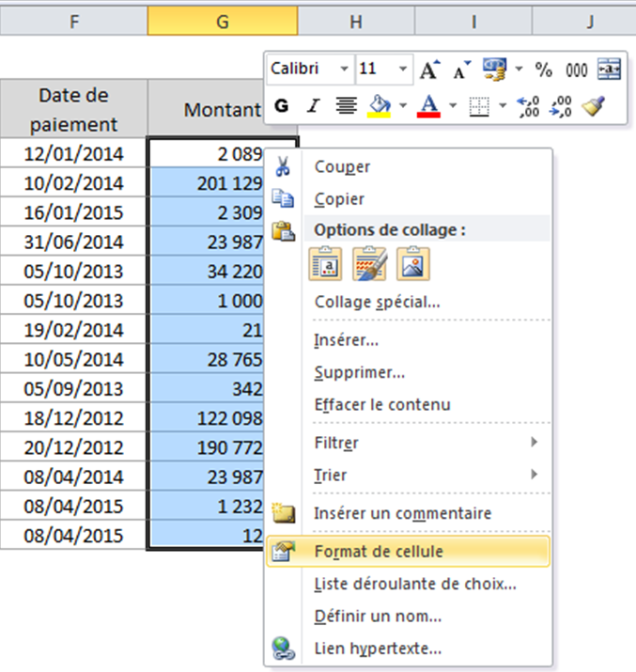Select amount cell 190 772

[x=207, y=447]
